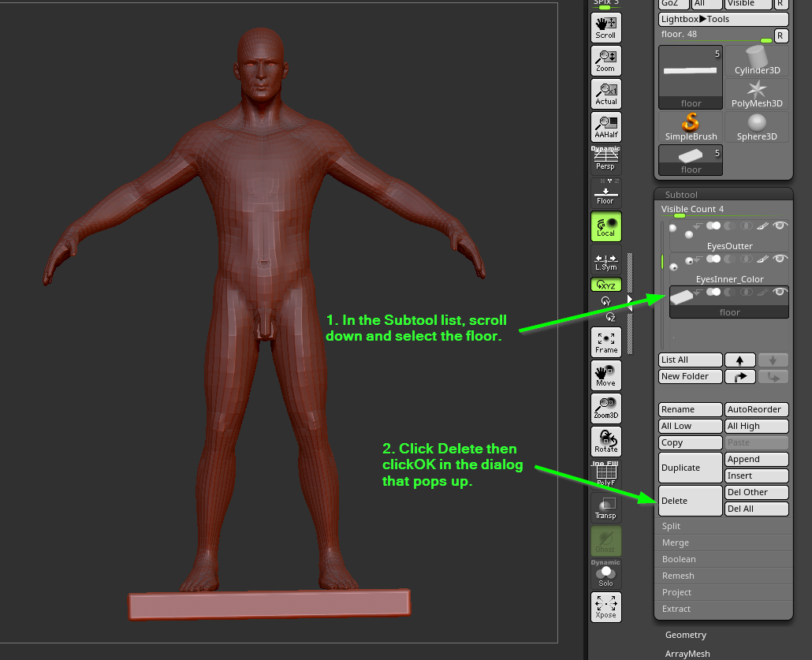Click the Start flag arrow on floor subtool

tap(698, 293)
